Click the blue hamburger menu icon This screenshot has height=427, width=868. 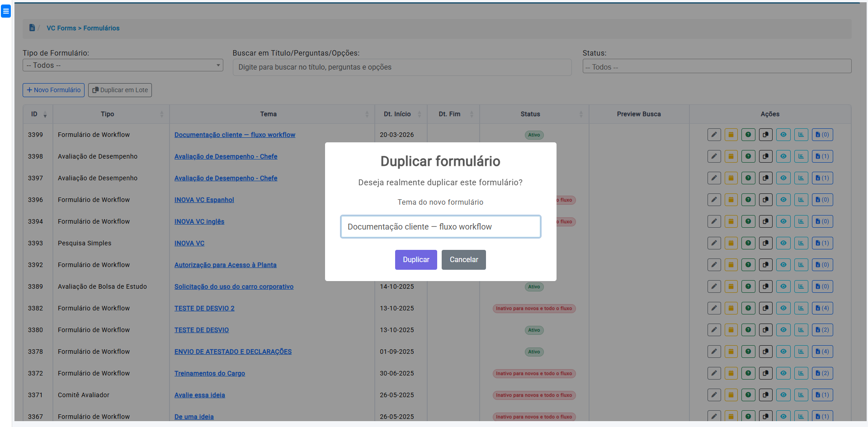click(x=6, y=11)
